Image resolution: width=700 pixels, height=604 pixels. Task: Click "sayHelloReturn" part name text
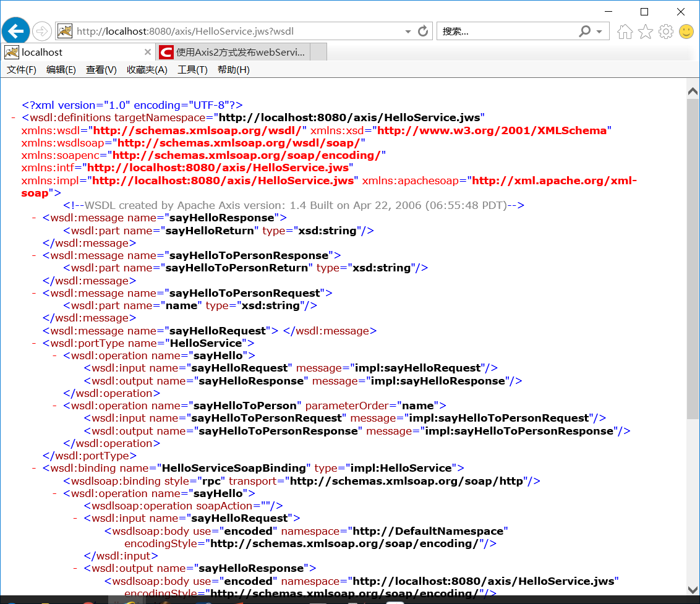[210, 231]
